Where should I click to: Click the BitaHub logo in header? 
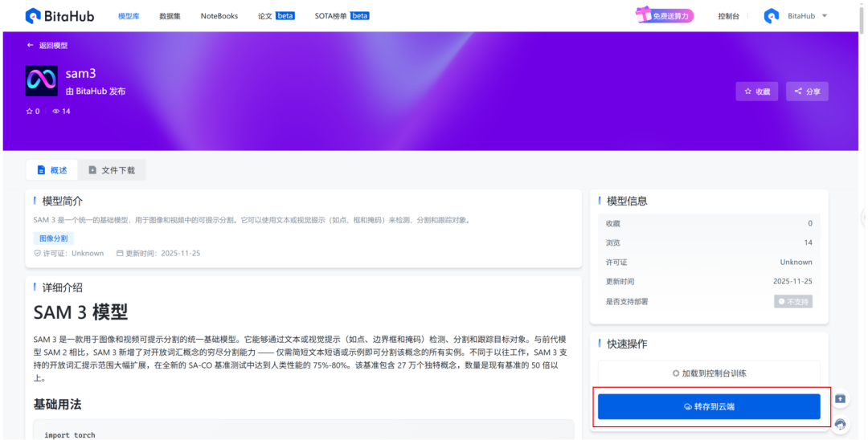click(59, 16)
